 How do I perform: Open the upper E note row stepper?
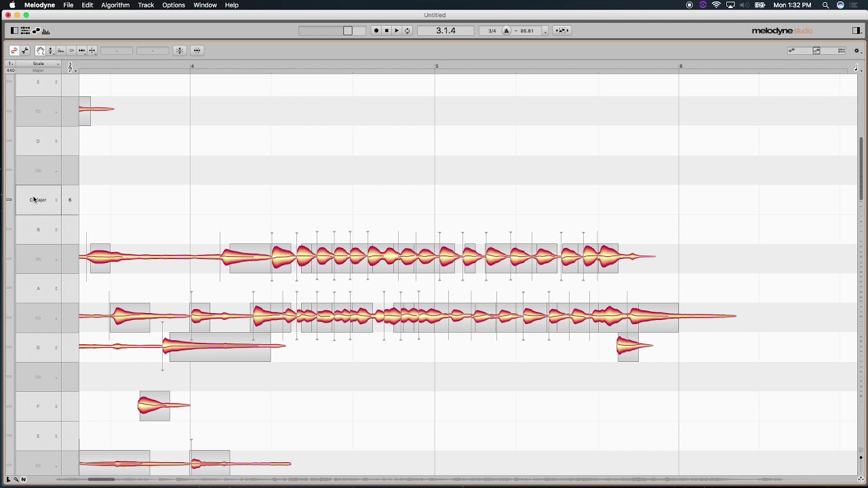coord(56,82)
